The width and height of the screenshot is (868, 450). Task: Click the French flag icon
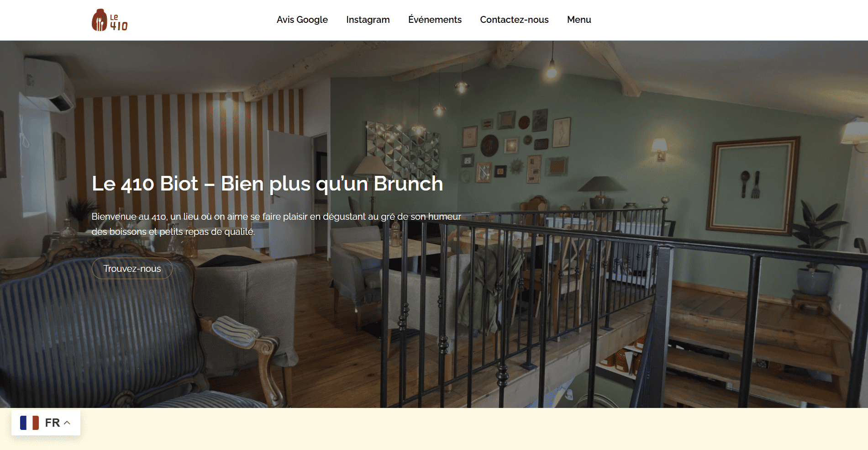point(30,423)
